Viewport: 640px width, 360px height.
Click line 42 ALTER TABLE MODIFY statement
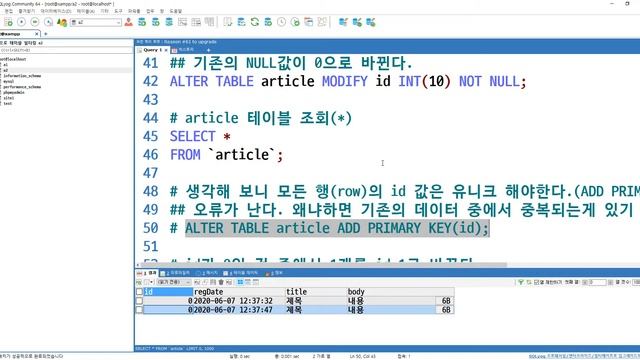tap(348, 81)
